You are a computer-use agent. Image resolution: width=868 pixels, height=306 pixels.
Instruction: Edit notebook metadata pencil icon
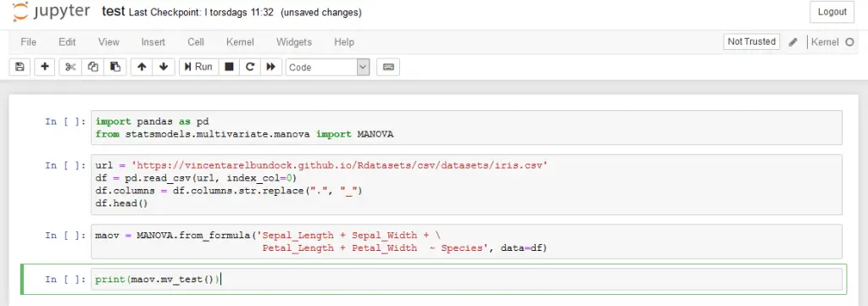pyautogui.click(x=793, y=42)
